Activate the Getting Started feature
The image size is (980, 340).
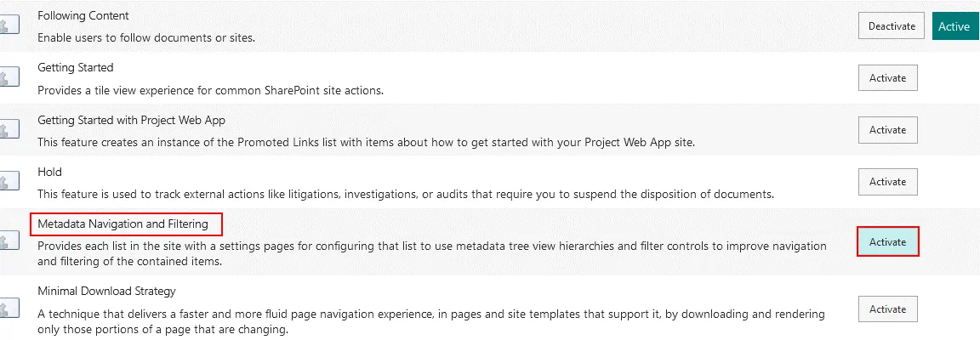tap(887, 78)
